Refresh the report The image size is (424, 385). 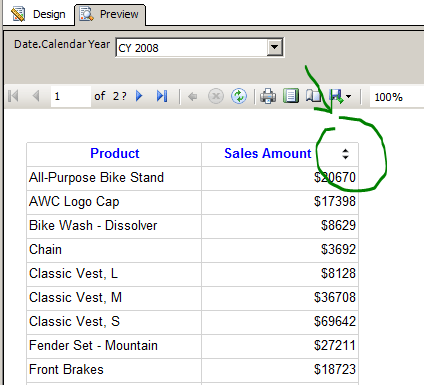click(239, 96)
